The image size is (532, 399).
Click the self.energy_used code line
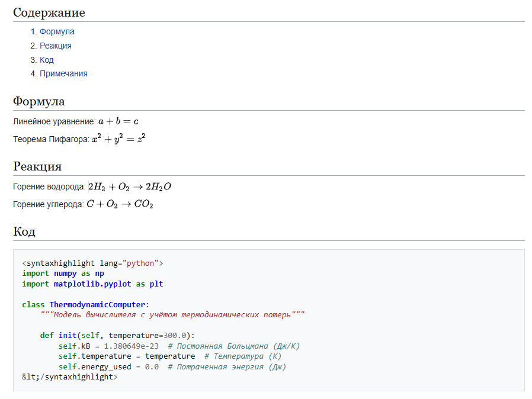pos(108,367)
